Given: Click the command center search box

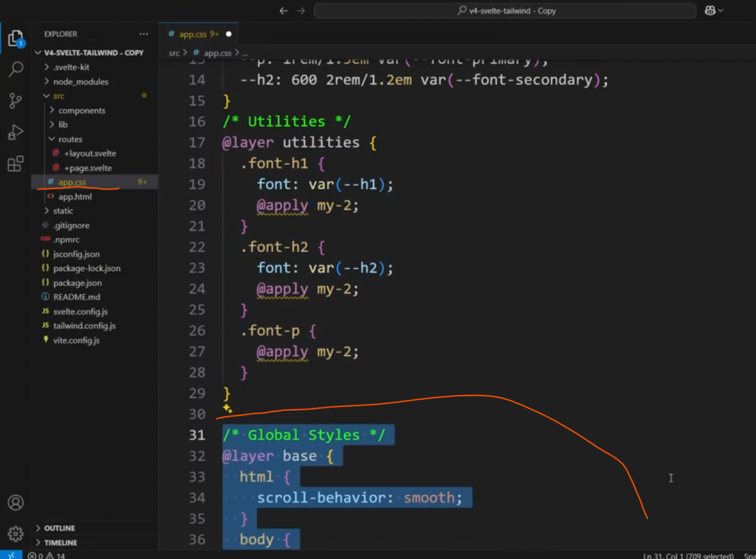Looking at the screenshot, I should [x=505, y=11].
